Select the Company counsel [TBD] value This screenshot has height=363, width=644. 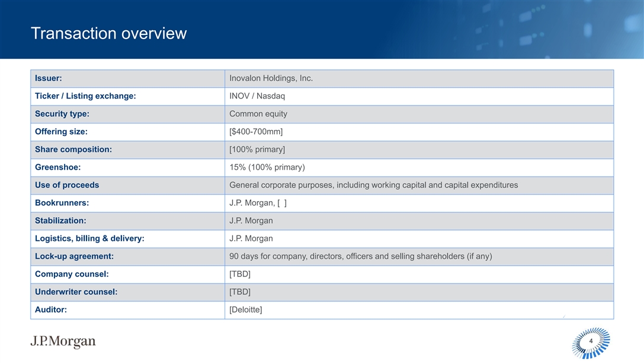click(x=239, y=274)
